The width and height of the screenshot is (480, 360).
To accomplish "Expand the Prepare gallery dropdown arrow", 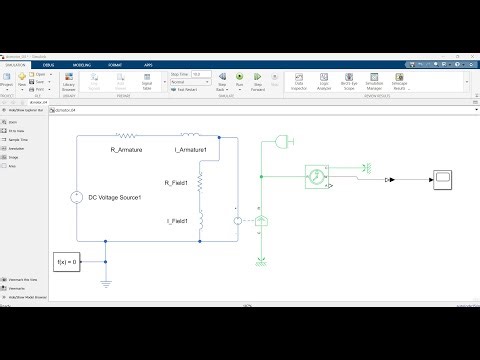I will 164,82.
